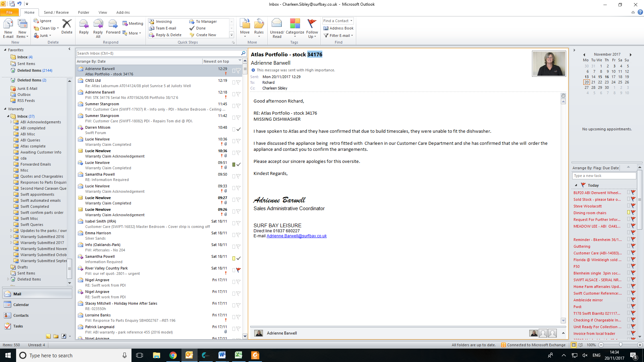Collapse the Warranty folder group
Viewport: 644px width, 362px height.
coord(5,109)
